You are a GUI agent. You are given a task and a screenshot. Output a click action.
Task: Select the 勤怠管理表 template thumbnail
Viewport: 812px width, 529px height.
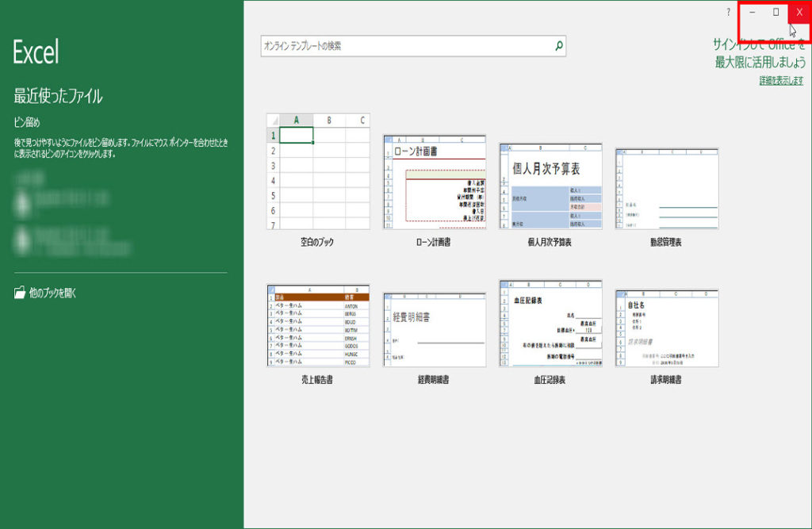pyautogui.click(x=666, y=189)
